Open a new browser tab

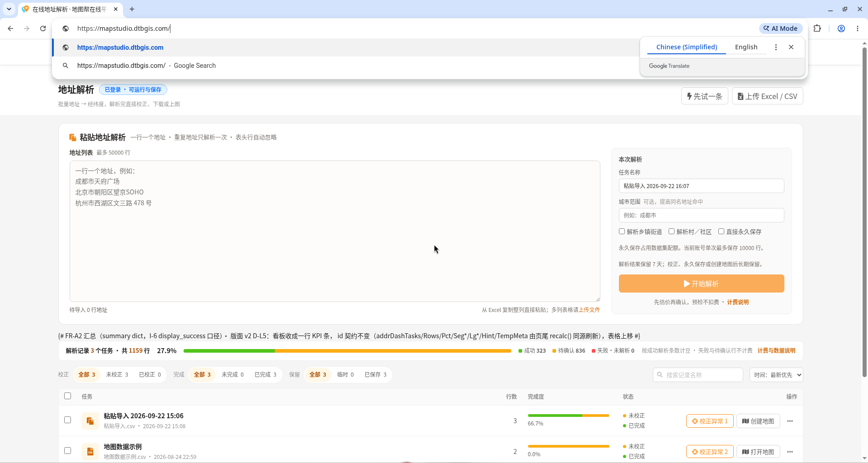[x=132, y=9]
